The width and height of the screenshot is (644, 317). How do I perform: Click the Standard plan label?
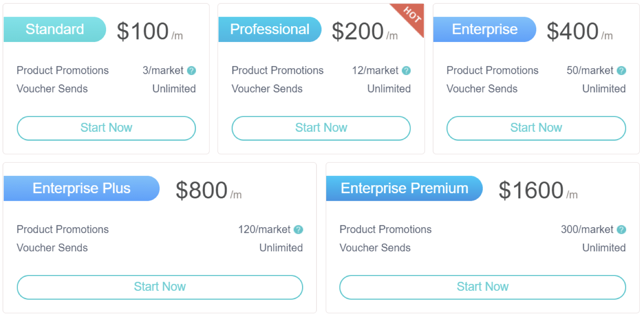[x=55, y=29]
